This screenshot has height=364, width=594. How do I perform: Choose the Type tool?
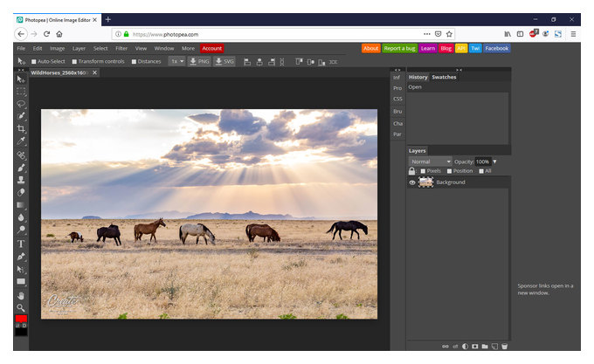point(21,244)
